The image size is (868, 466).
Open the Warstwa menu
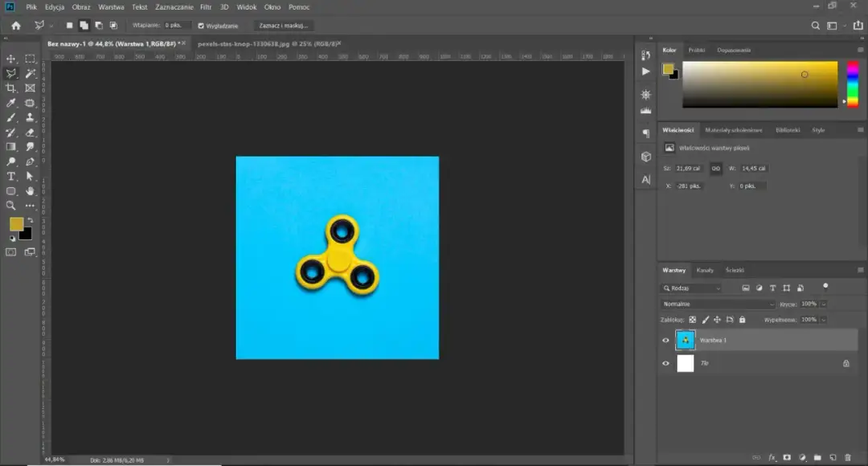pos(111,6)
